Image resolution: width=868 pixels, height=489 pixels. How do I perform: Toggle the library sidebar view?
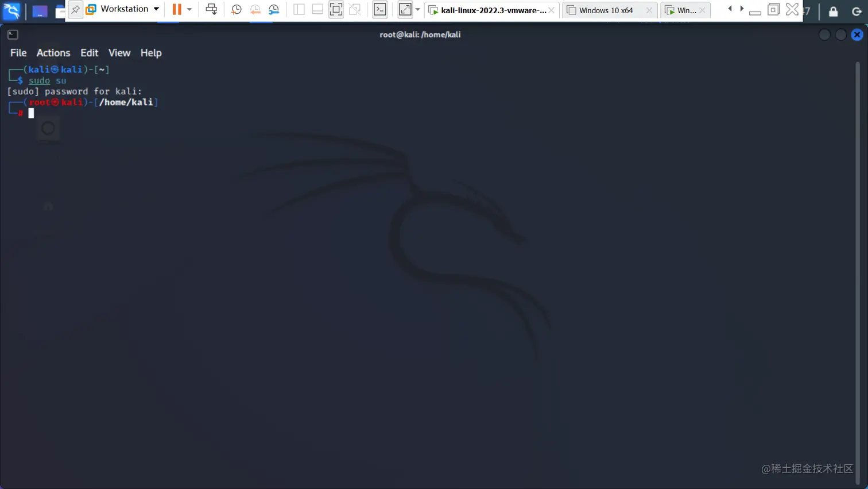coord(299,9)
